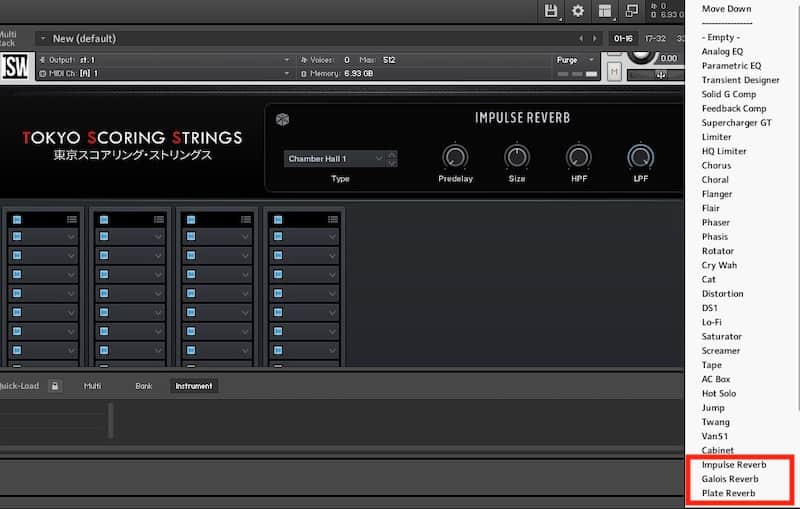Click the Quick-Load lock icon
The width and height of the screenshot is (800, 509).
tap(55, 386)
